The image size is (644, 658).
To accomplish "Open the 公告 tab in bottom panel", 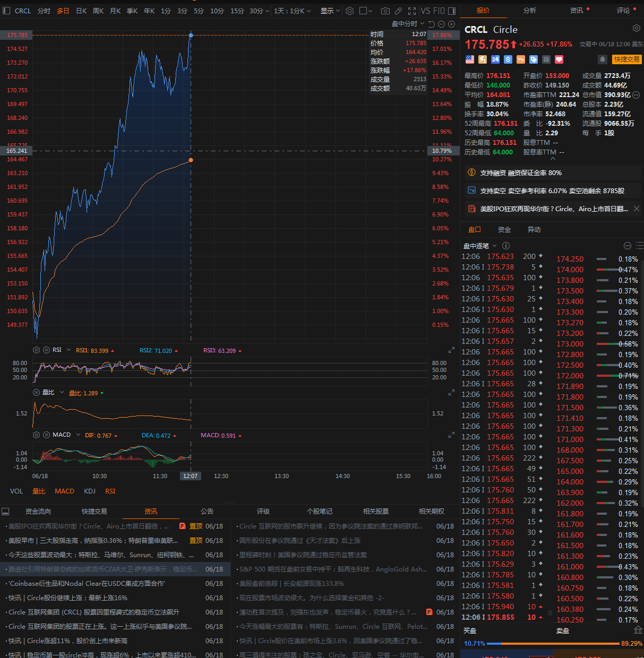I will pos(207,511).
